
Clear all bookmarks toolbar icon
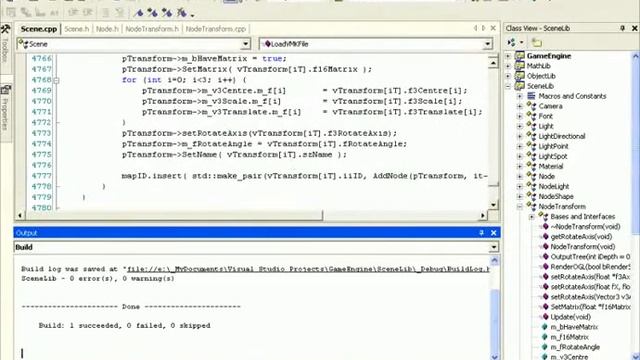click(181, 13)
